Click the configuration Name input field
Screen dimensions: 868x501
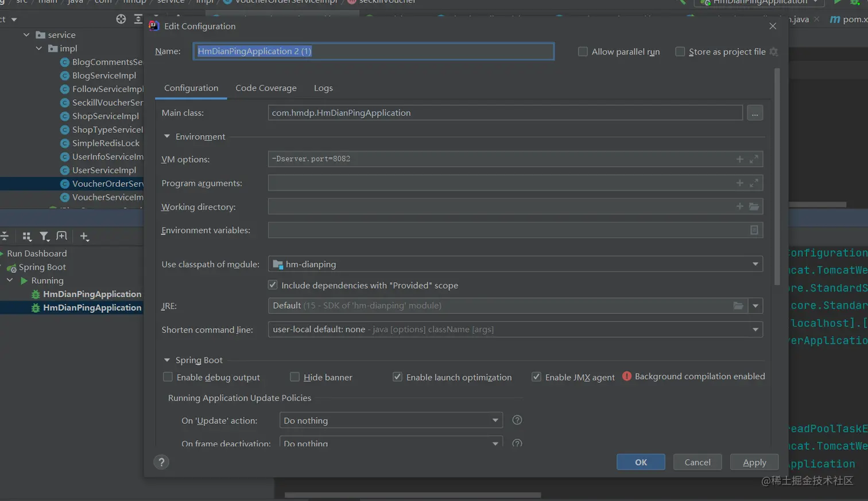point(374,51)
